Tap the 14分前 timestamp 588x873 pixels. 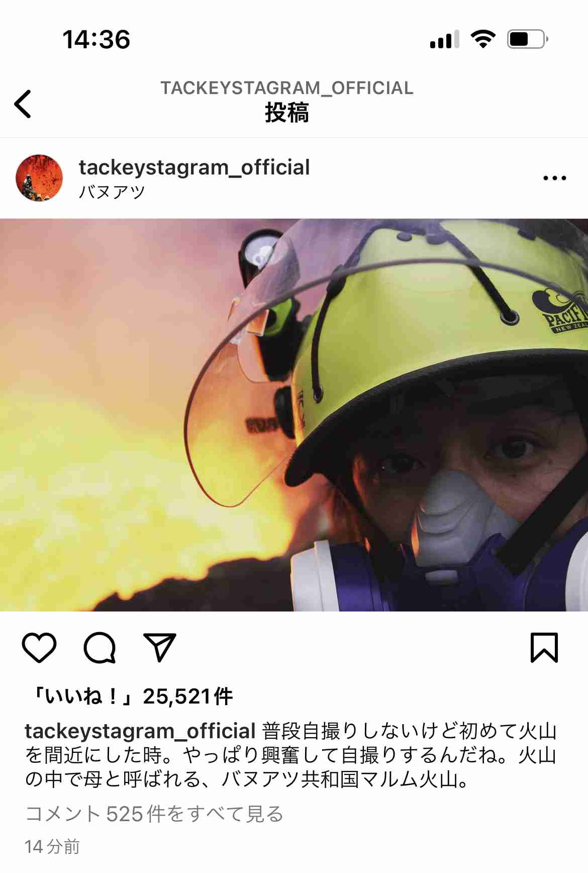click(x=52, y=846)
